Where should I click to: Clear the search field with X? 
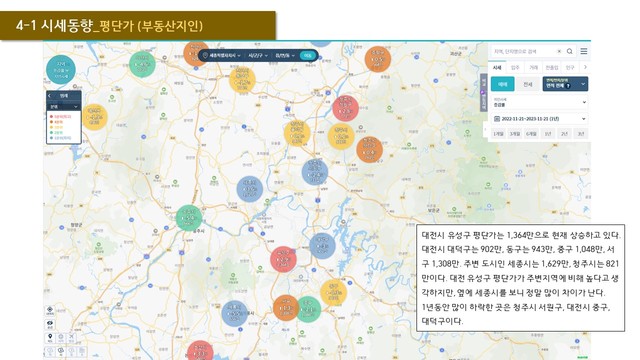pos(559,51)
